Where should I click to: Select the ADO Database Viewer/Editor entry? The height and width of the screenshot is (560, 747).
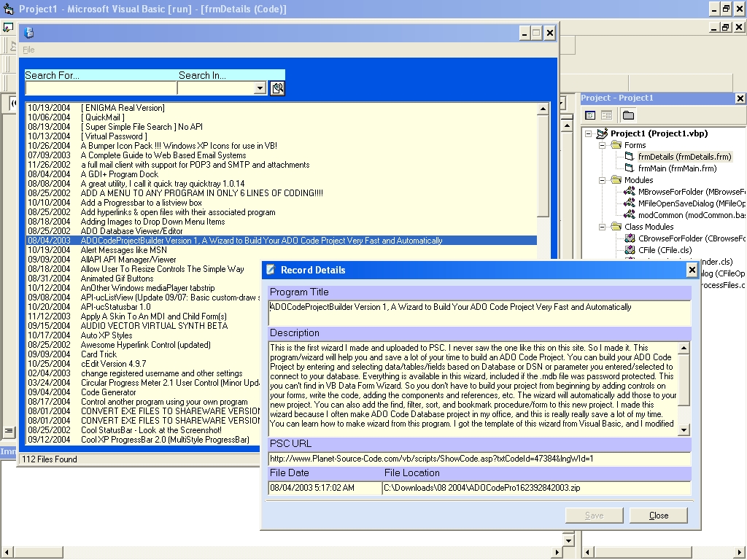coord(131,231)
